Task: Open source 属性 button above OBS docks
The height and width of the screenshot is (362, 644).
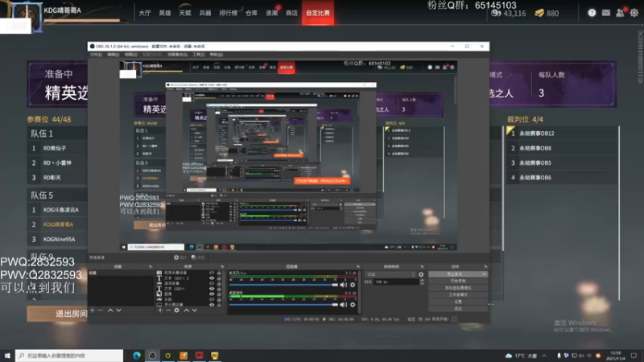Action: click(x=180, y=257)
